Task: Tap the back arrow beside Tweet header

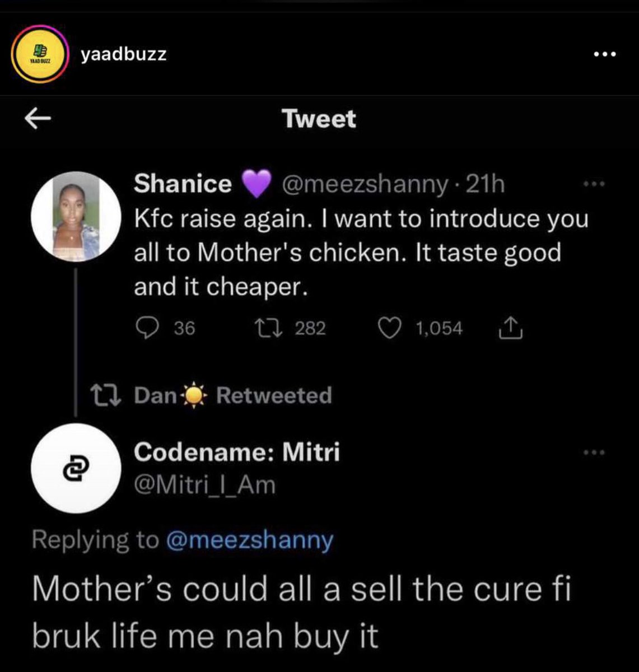Action: [38, 119]
